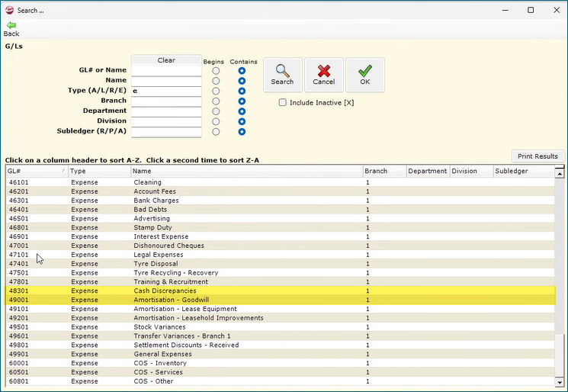Select the 46901 Interest Expense row
The width and height of the screenshot is (568, 392).
281,236
